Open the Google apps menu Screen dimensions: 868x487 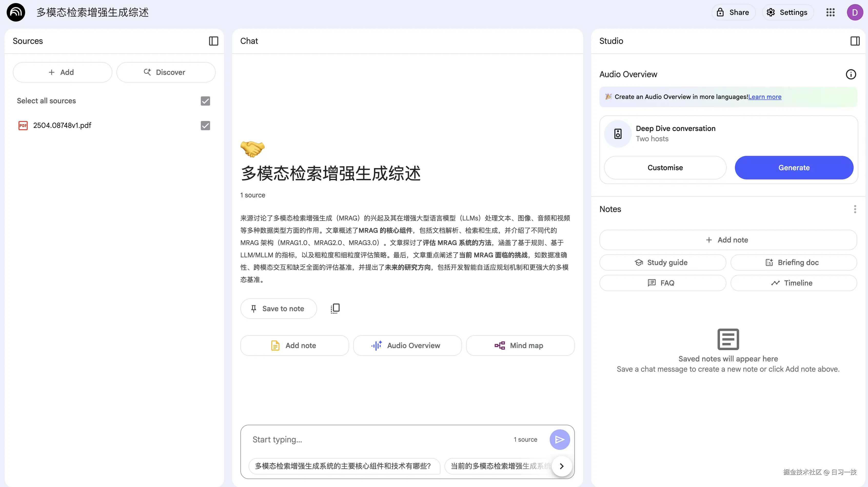tap(830, 12)
